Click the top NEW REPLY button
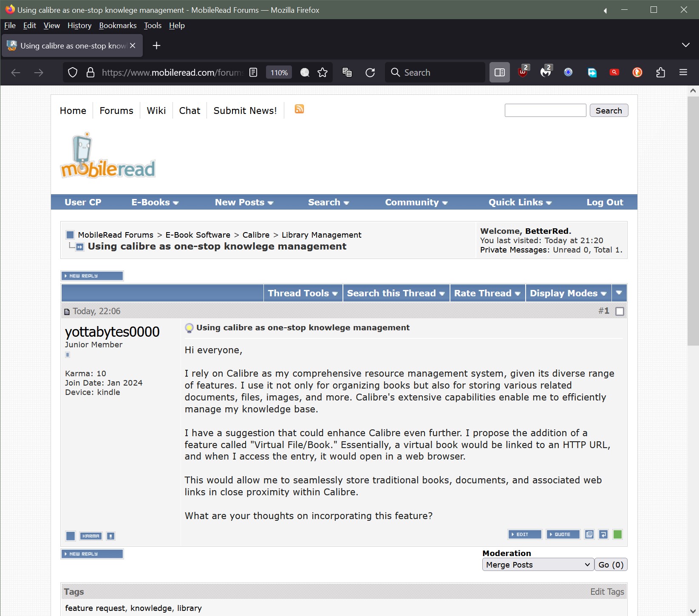The width and height of the screenshot is (699, 616). [x=92, y=276]
